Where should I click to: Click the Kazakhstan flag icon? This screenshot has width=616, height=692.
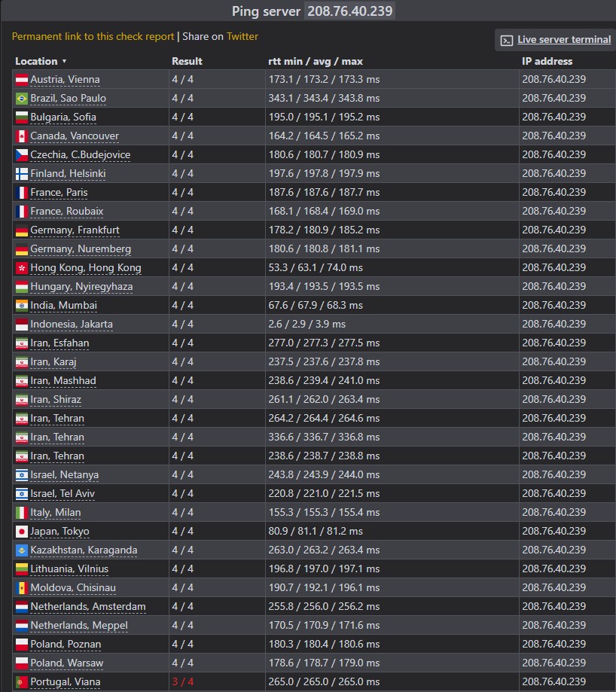pyautogui.click(x=22, y=550)
